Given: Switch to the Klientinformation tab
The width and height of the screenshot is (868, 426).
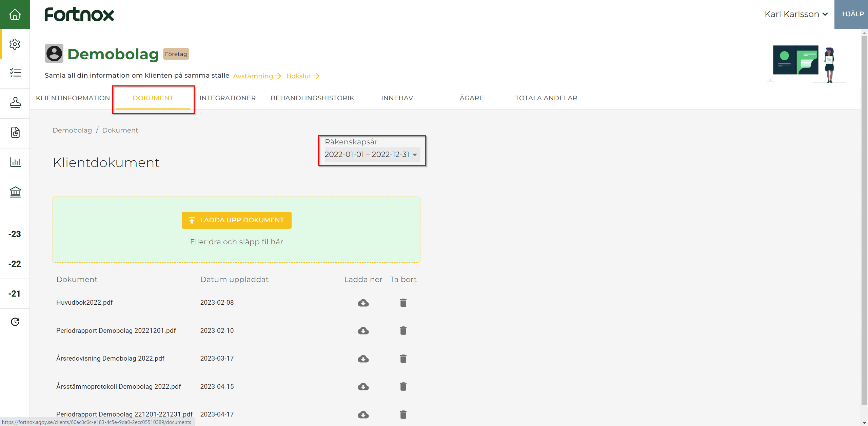Looking at the screenshot, I should click(x=73, y=98).
